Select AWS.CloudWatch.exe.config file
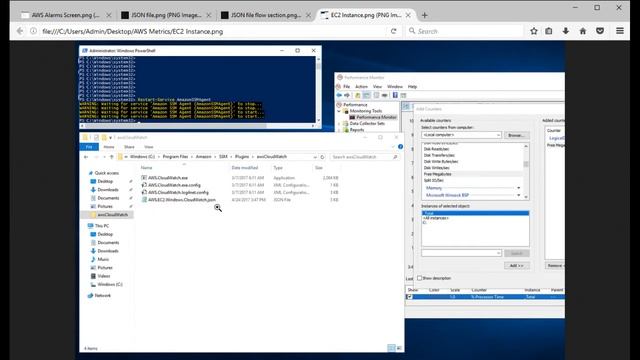 (174, 185)
